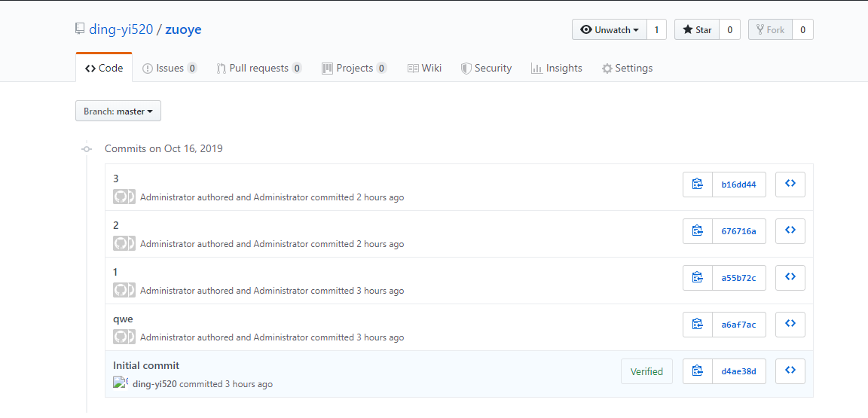Browse repository at Initial commit

[790, 371]
